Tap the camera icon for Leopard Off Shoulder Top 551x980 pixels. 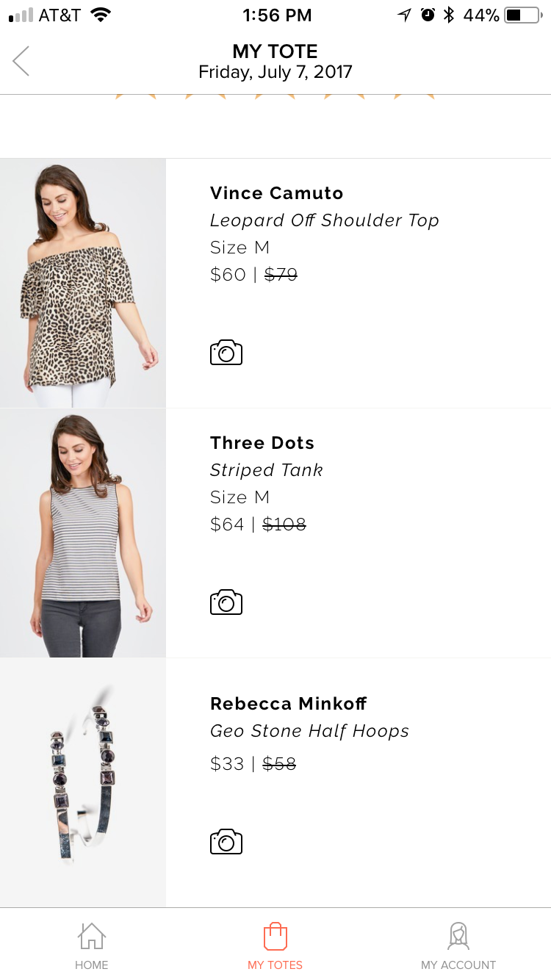click(x=226, y=353)
